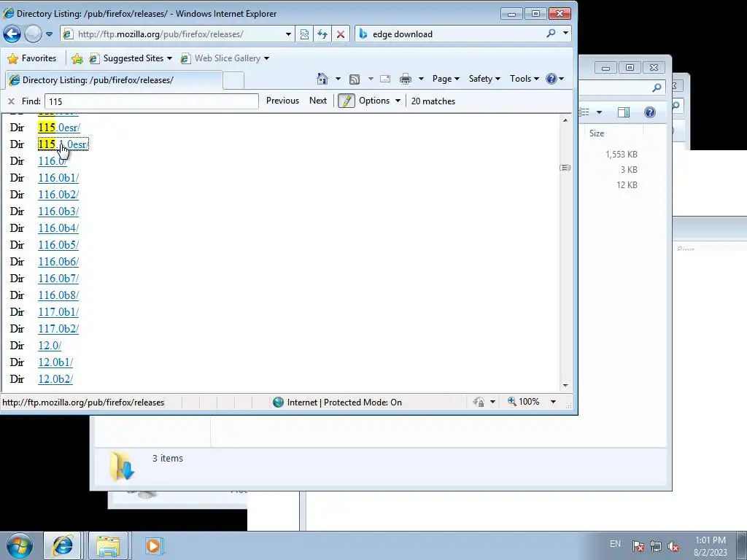Click the Explorer window preview pane icon
The image size is (747, 560).
pos(623,112)
